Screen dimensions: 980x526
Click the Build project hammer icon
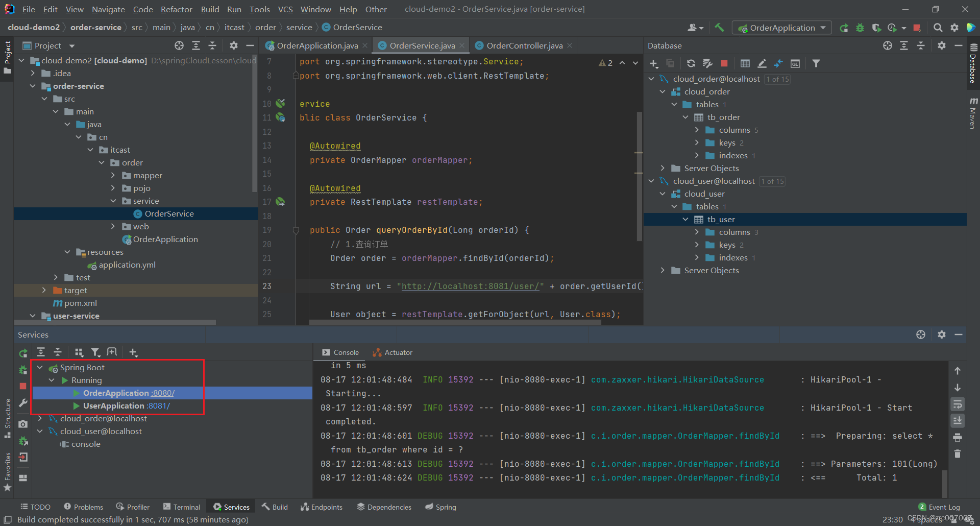point(719,28)
